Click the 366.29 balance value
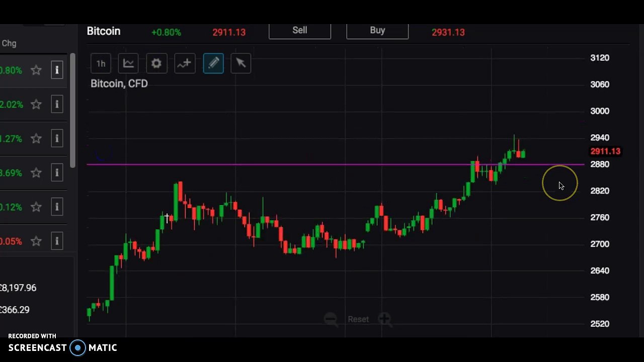 point(15,310)
